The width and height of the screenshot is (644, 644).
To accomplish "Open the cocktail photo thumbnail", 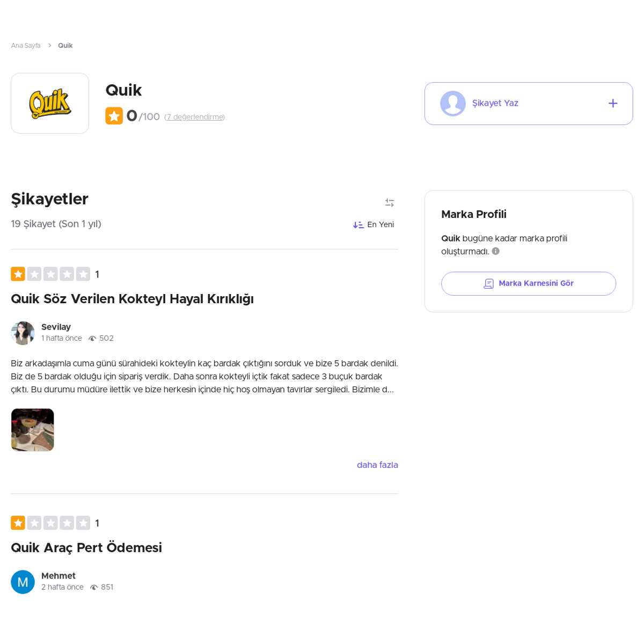I will pyautogui.click(x=33, y=430).
